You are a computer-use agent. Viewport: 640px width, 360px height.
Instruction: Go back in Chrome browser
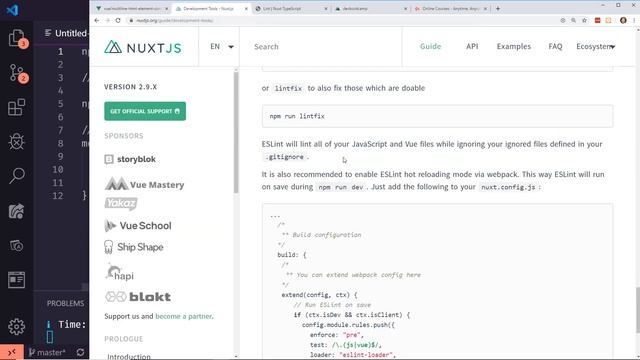(97, 20)
